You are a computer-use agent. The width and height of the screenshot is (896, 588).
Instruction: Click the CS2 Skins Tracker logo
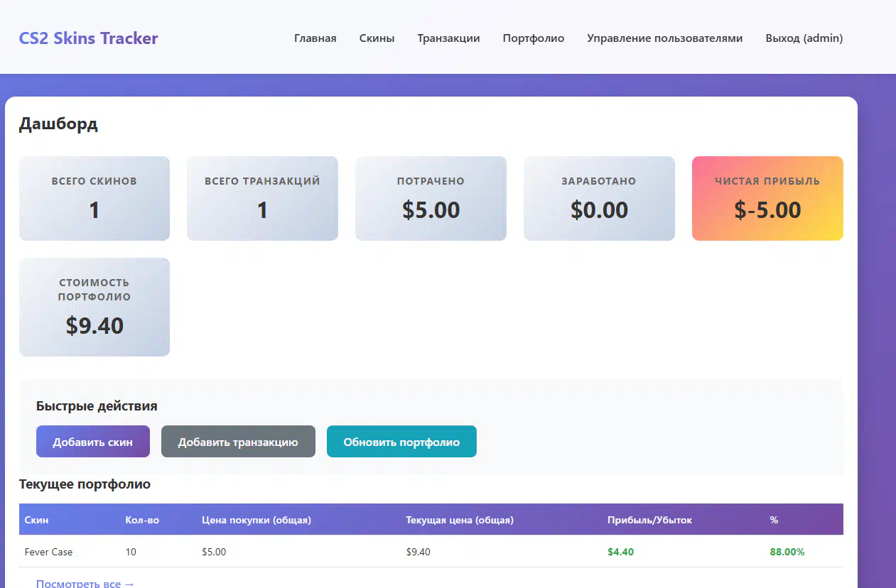pos(88,38)
